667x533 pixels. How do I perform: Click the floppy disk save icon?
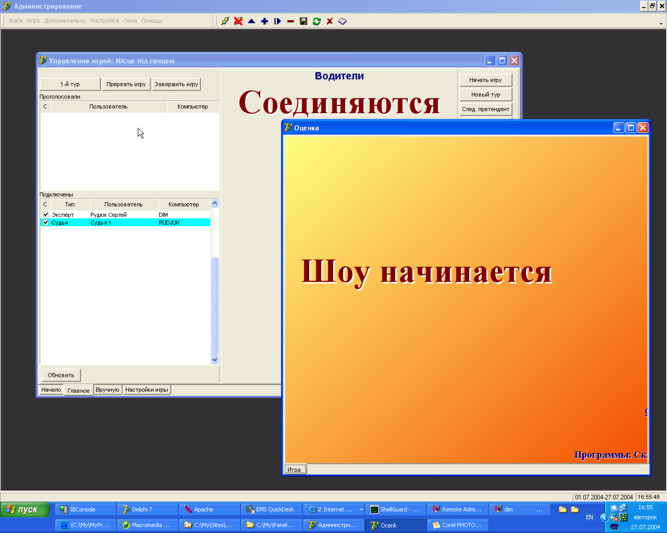pyautogui.click(x=303, y=21)
